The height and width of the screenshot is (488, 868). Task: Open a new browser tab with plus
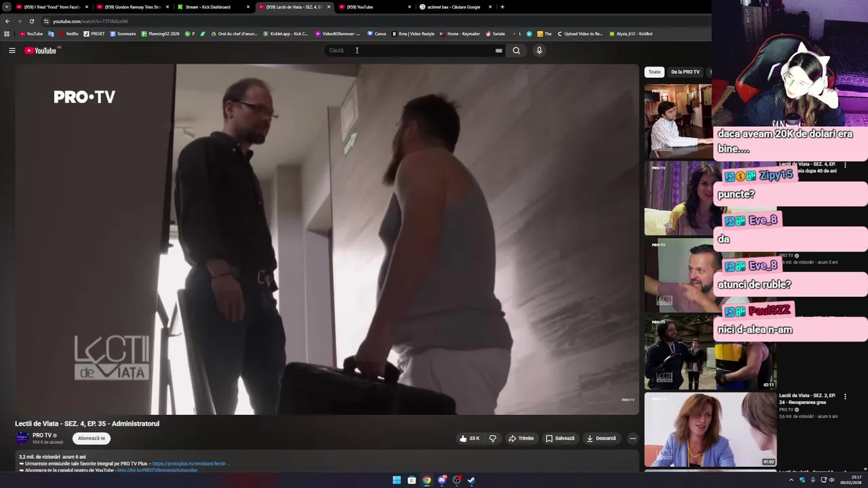click(x=502, y=7)
